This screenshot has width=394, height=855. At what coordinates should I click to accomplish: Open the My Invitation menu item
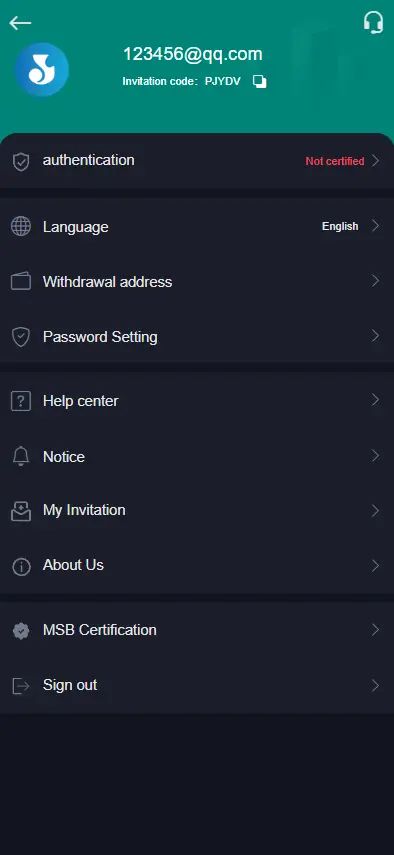197,510
